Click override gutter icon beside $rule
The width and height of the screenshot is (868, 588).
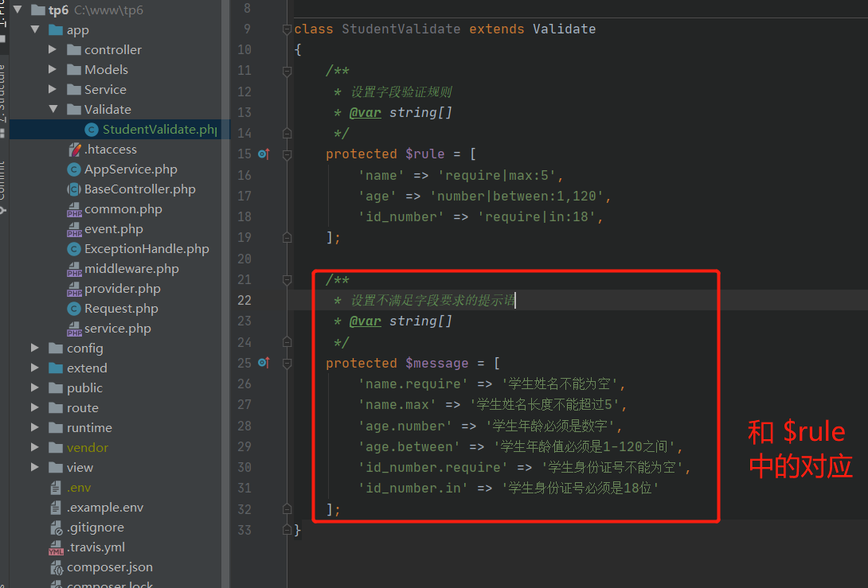pos(264,154)
